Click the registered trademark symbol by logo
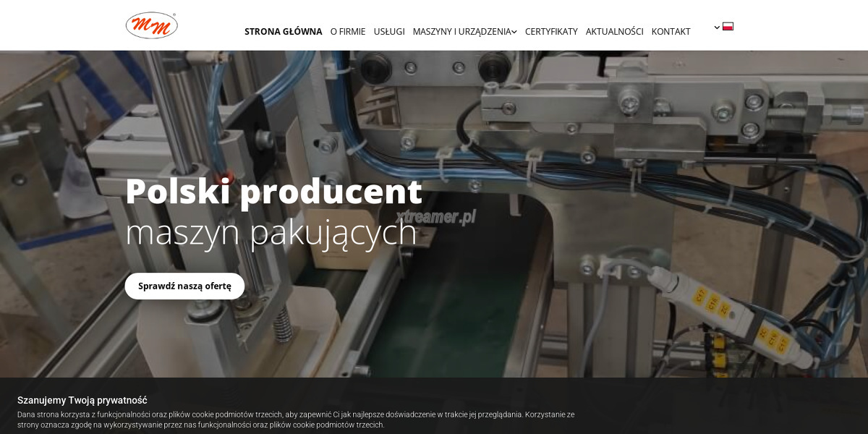This screenshot has width=868, height=434. pos(174,14)
